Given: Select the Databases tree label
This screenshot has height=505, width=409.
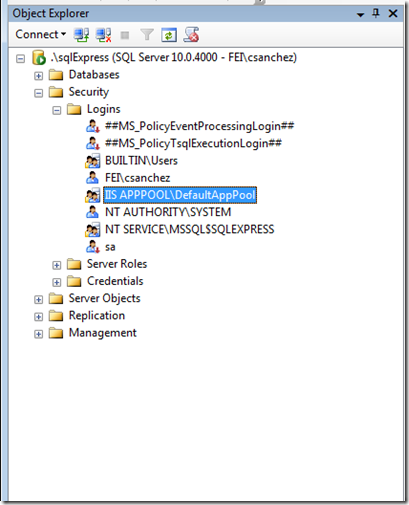Looking at the screenshot, I should point(94,75).
